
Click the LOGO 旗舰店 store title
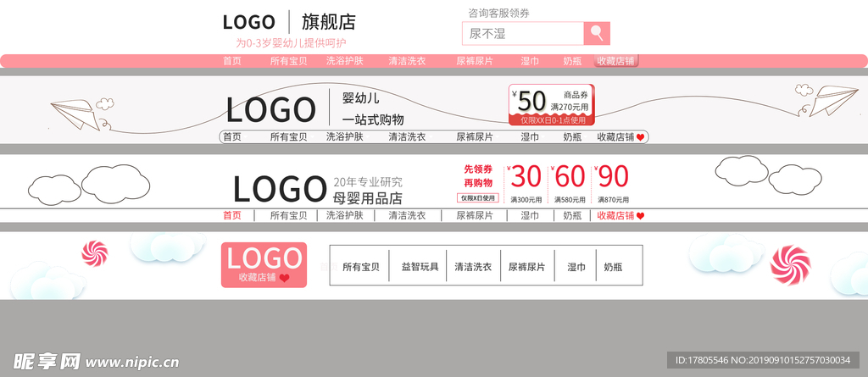(x=289, y=22)
